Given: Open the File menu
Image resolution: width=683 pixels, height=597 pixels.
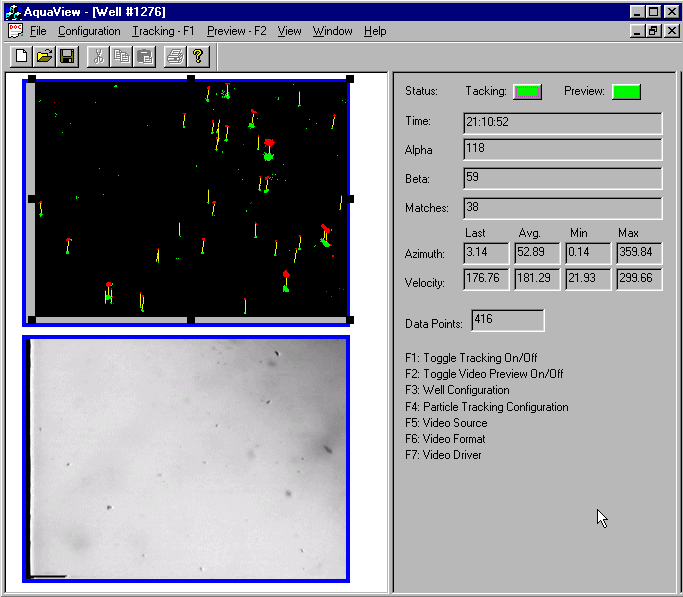Looking at the screenshot, I should (x=38, y=31).
